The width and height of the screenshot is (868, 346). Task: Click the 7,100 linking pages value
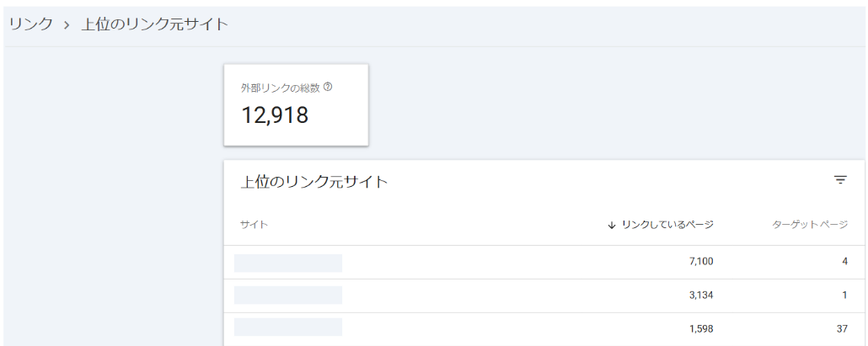(x=700, y=262)
